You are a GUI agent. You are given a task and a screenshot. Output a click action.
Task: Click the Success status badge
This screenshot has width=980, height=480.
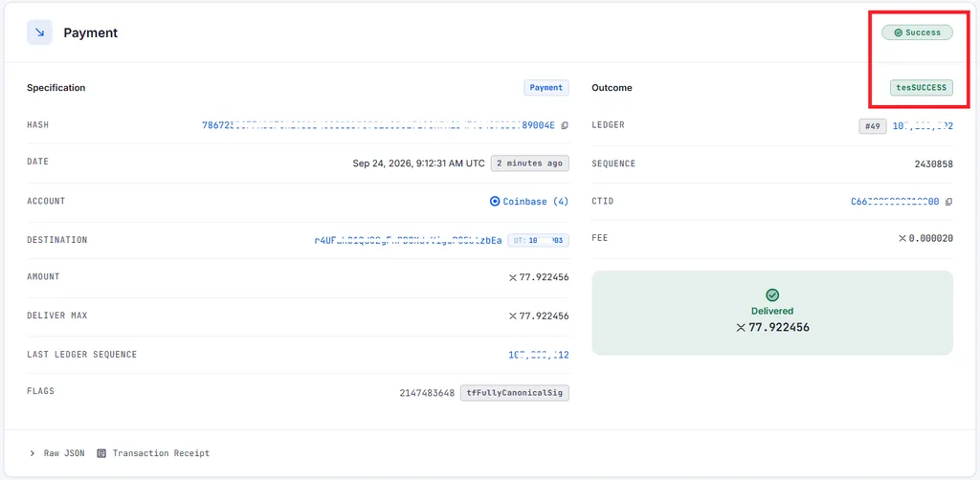point(917,33)
